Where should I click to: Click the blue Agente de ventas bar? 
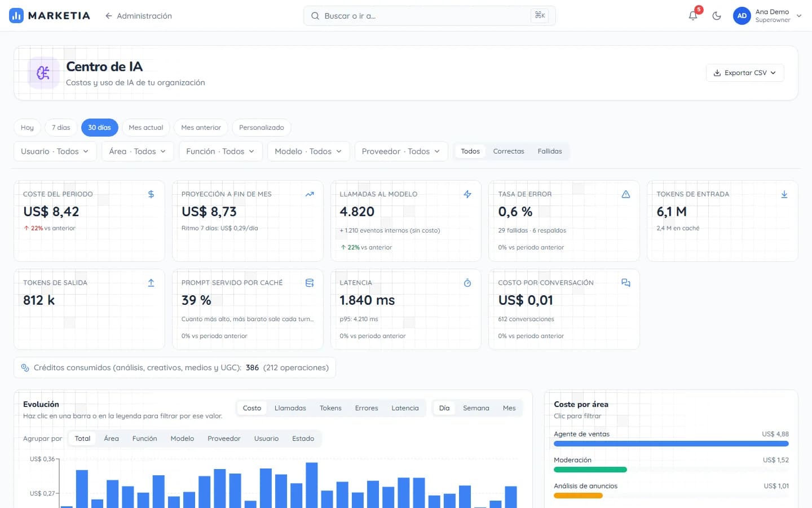[671, 444]
